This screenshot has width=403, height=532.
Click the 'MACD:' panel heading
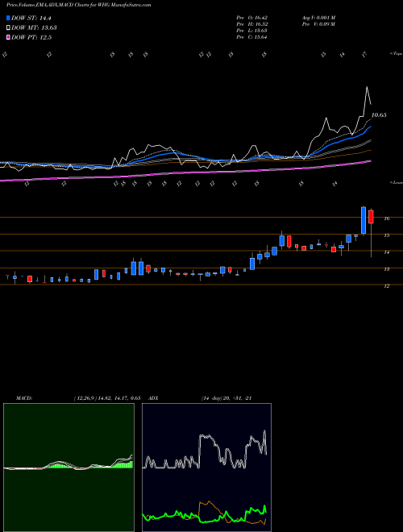click(x=23, y=398)
